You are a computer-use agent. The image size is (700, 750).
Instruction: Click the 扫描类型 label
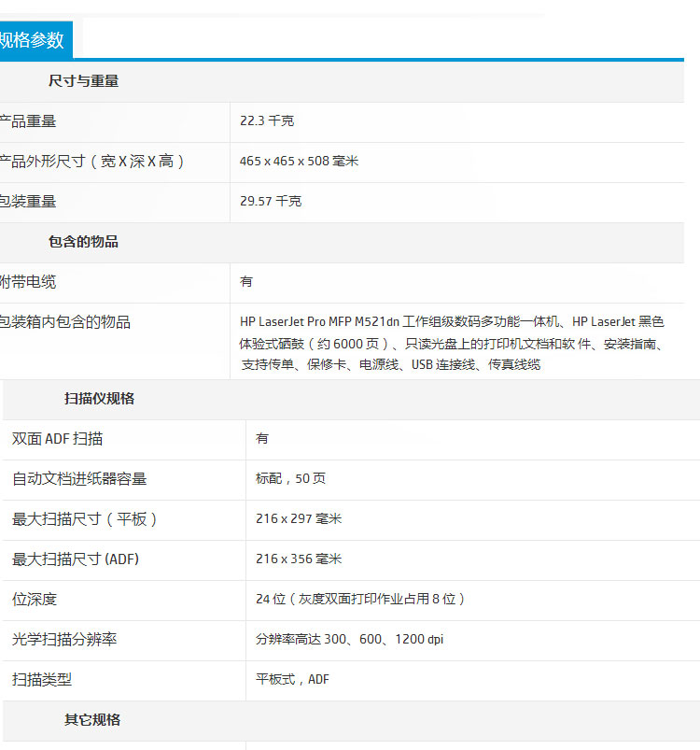point(42,680)
